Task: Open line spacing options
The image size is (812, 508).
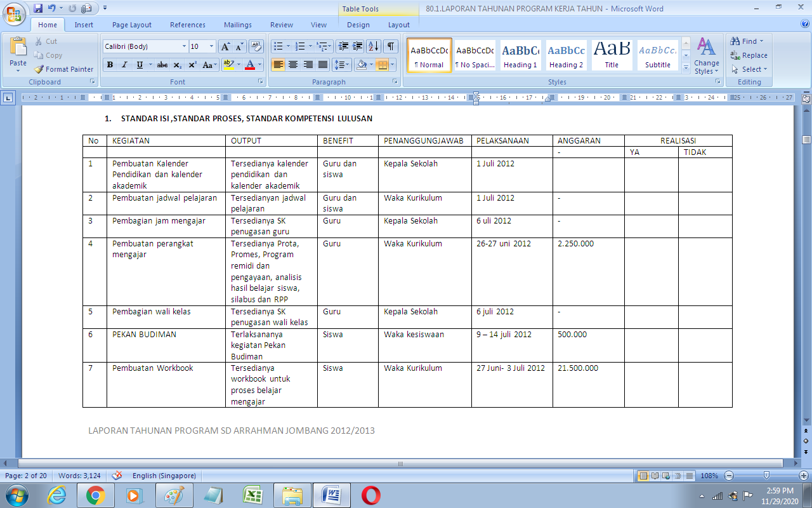Action: click(342, 65)
